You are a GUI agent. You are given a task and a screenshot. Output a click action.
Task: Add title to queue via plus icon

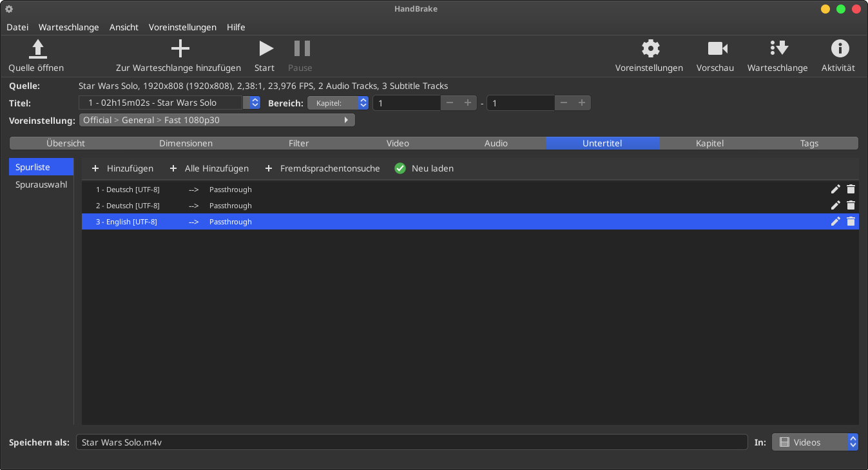(180, 48)
